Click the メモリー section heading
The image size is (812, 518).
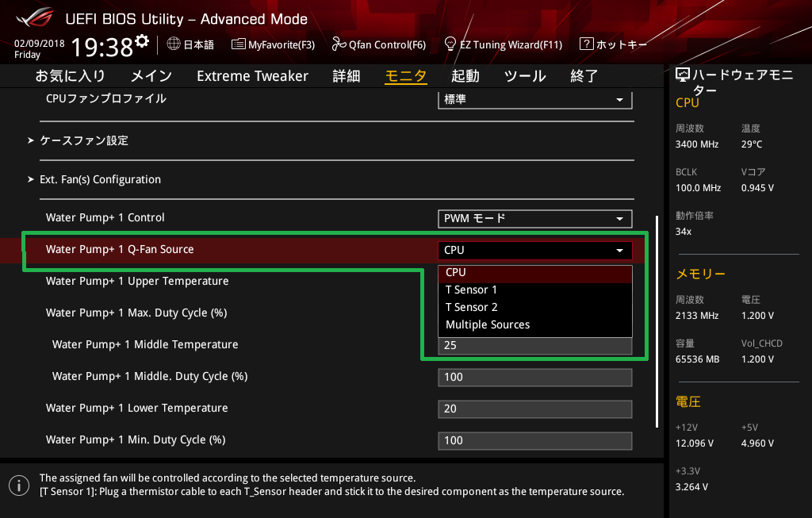[x=700, y=274]
